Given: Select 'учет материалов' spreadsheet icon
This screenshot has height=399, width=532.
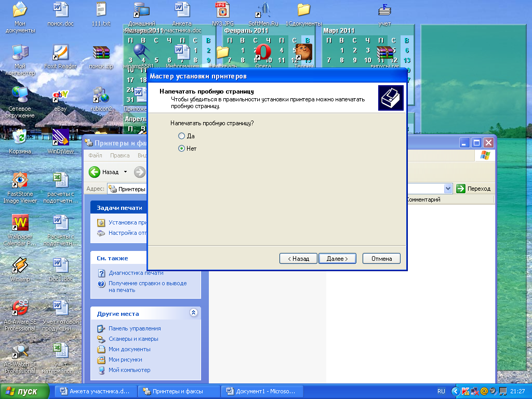Looking at the screenshot, I should (60, 358).
